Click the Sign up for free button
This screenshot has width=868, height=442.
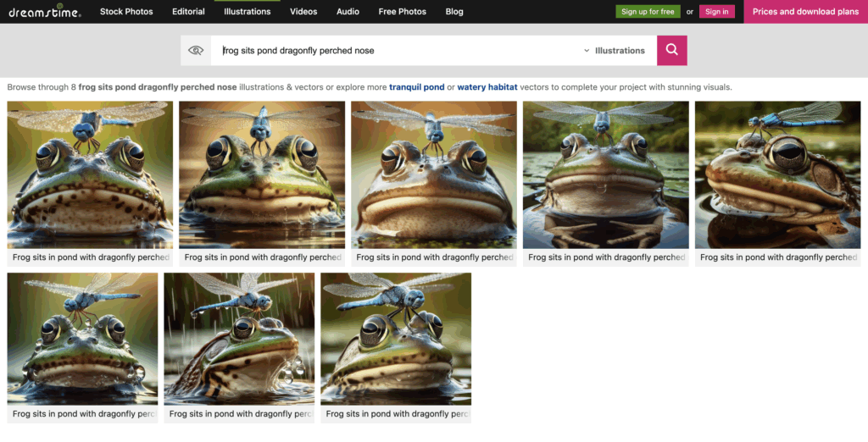(648, 12)
